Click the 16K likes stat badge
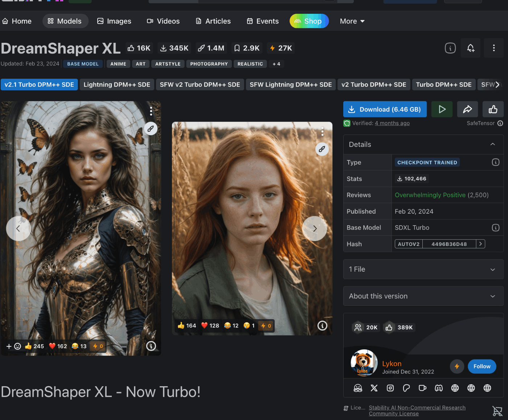This screenshot has width=508, height=420. 139,48
